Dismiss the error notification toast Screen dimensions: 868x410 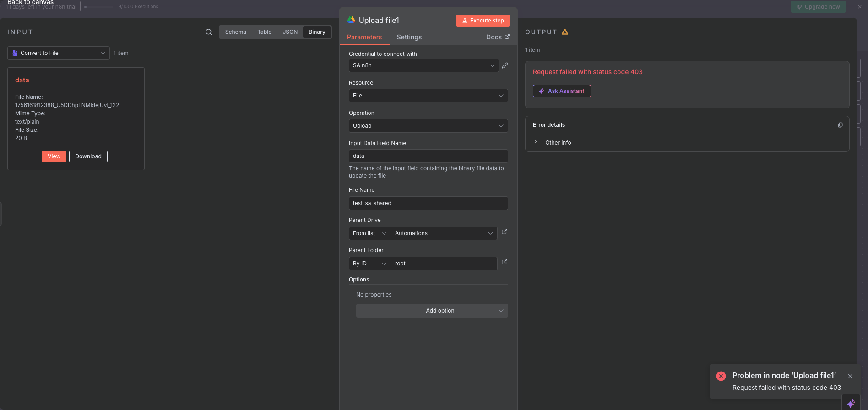pos(850,376)
